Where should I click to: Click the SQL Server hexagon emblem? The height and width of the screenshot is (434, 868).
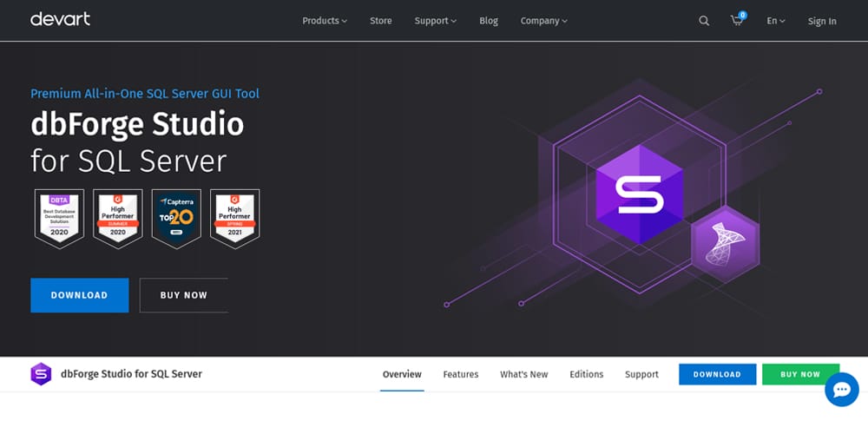click(725, 244)
